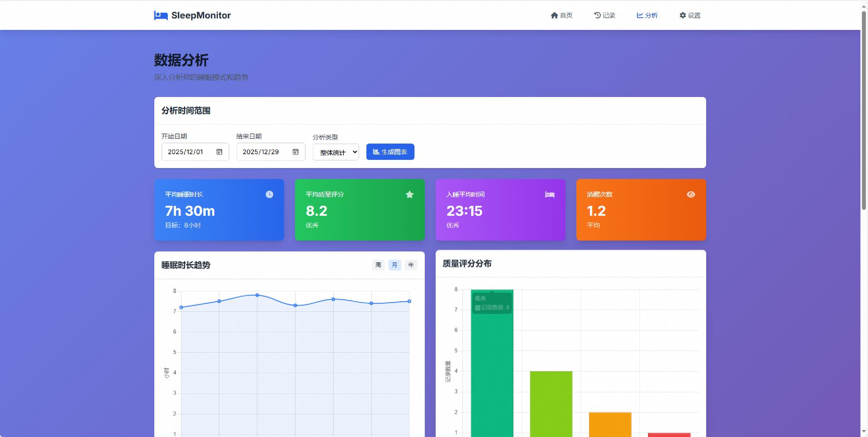Screen dimensions: 868x437
Task: Open the 设置 page in the navigation bar
Action: coord(690,15)
